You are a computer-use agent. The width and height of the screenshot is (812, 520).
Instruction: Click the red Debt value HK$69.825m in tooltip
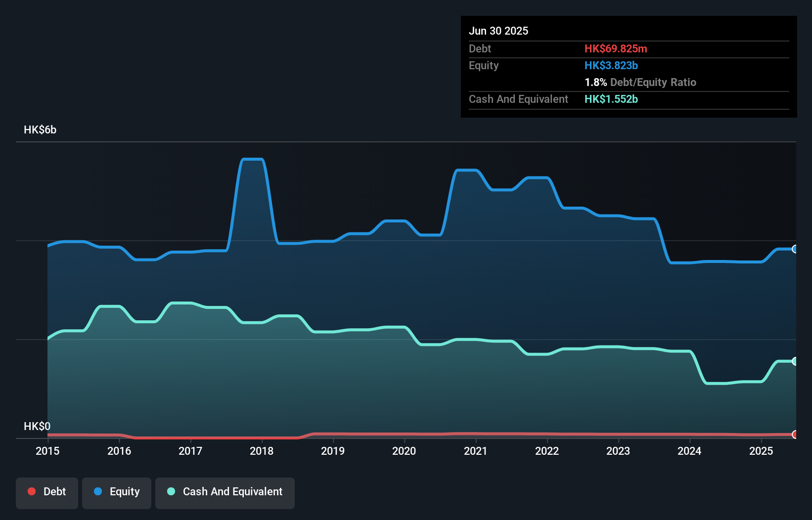click(616, 48)
